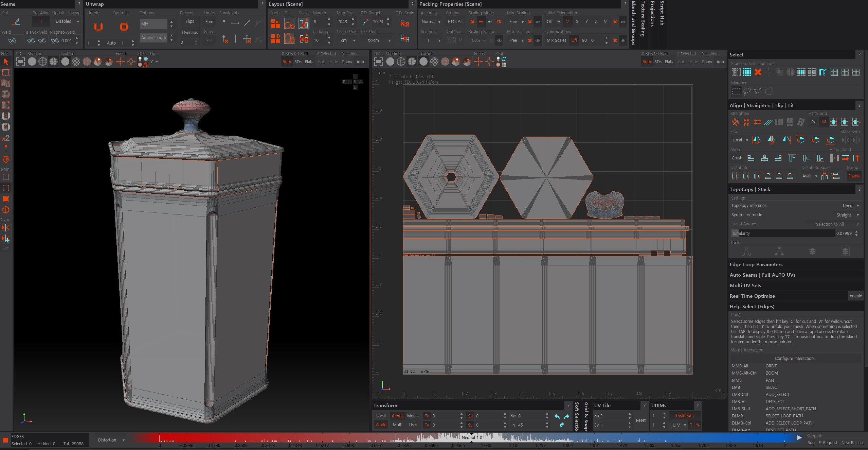This screenshot has height=450, width=868.
Task: Open Update Unwrap Disabled dropdown
Action: [x=67, y=21]
